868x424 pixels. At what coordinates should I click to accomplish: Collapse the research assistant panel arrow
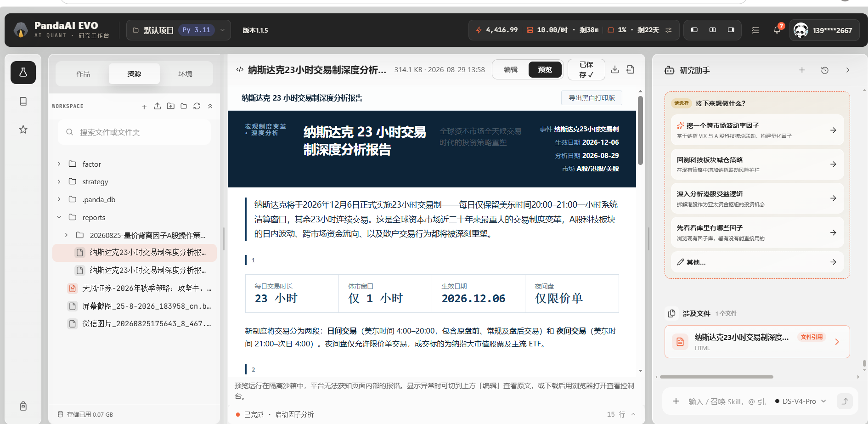pyautogui.click(x=848, y=70)
